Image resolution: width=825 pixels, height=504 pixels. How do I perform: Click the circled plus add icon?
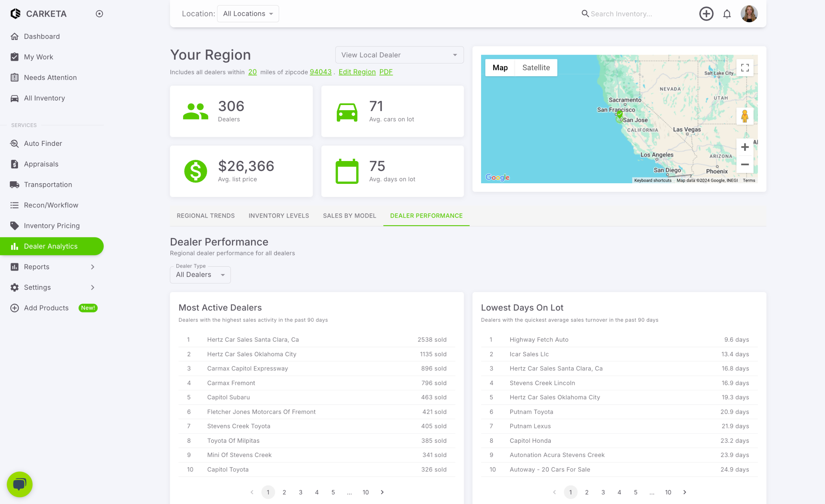706,14
